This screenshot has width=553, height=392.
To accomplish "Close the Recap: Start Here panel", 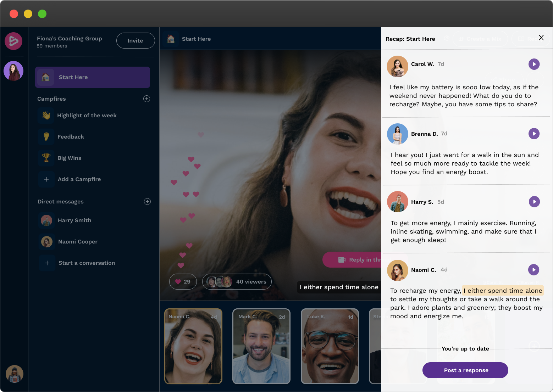I will 541,38.
